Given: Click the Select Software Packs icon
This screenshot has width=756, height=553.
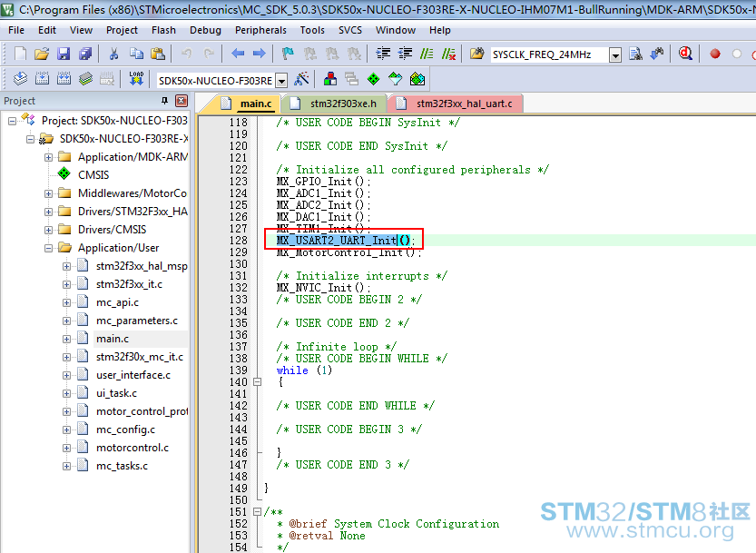Looking at the screenshot, I should (x=396, y=79).
